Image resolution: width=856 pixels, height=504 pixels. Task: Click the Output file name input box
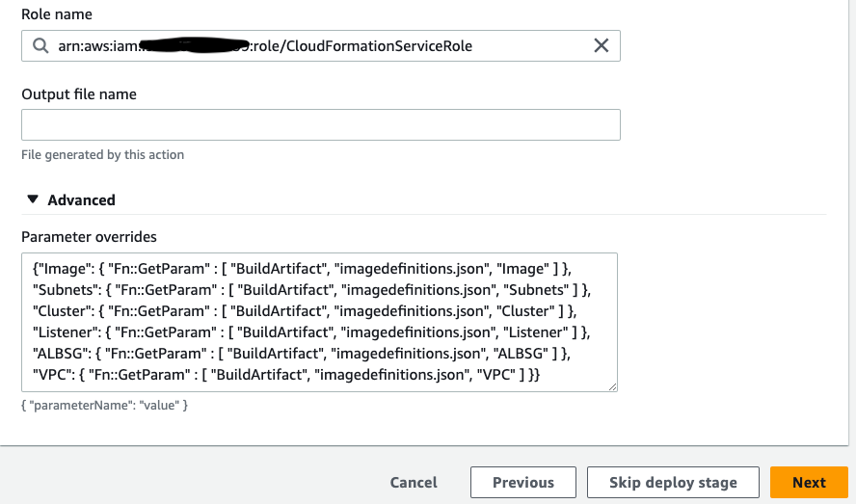click(x=320, y=124)
